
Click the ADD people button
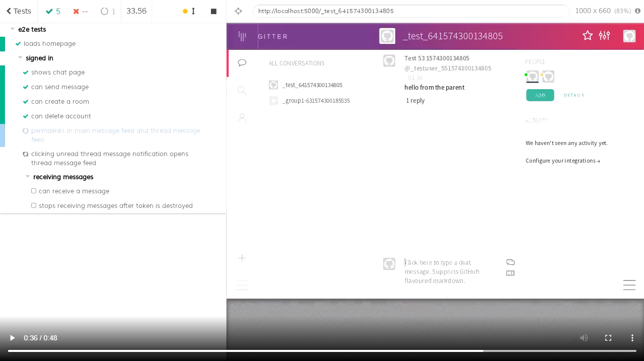point(540,95)
